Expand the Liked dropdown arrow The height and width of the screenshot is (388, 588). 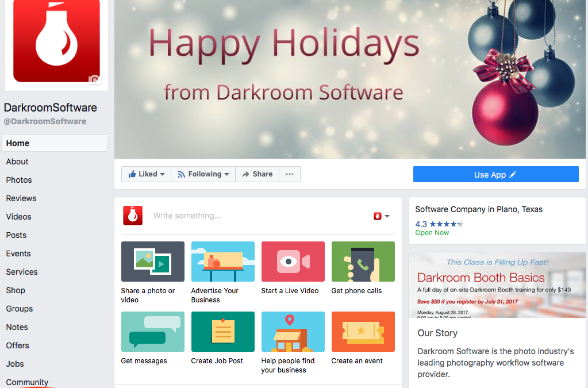pyautogui.click(x=162, y=174)
